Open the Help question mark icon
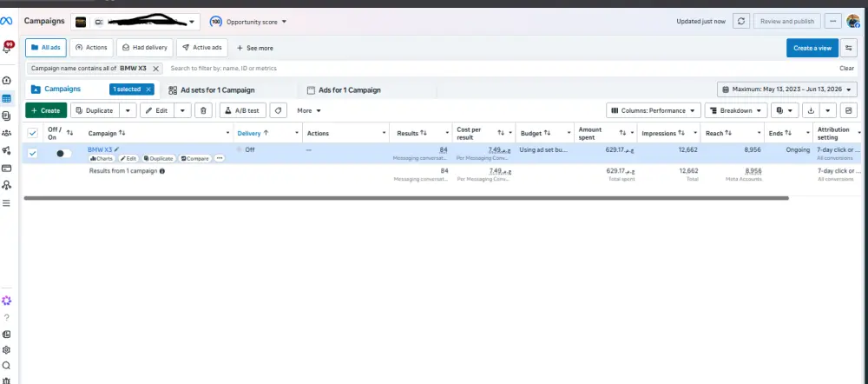Viewport: 868px width, 384px height. [x=7, y=317]
